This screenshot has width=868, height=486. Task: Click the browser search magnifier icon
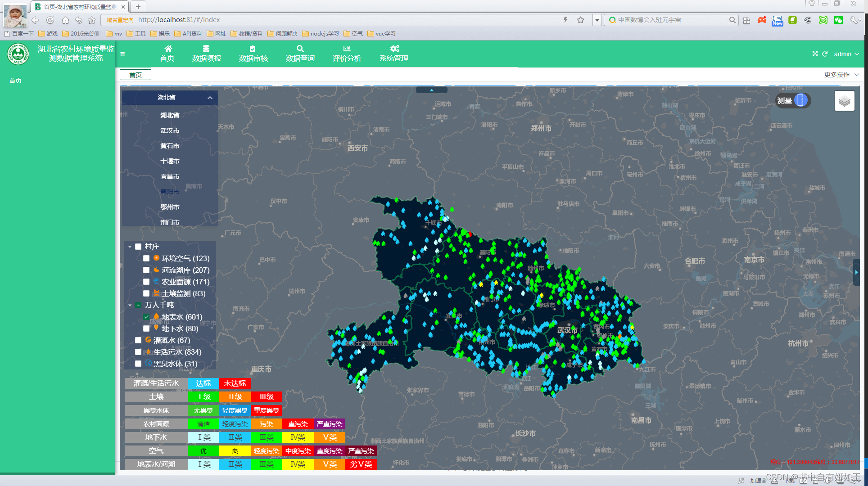[732, 20]
